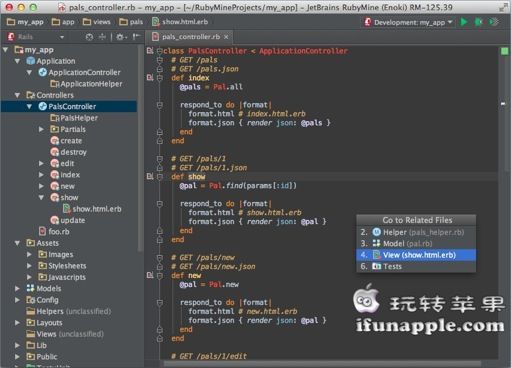The image size is (511, 368).
Task: Choose Tests in Go to Related Files
Action: pyautogui.click(x=416, y=266)
